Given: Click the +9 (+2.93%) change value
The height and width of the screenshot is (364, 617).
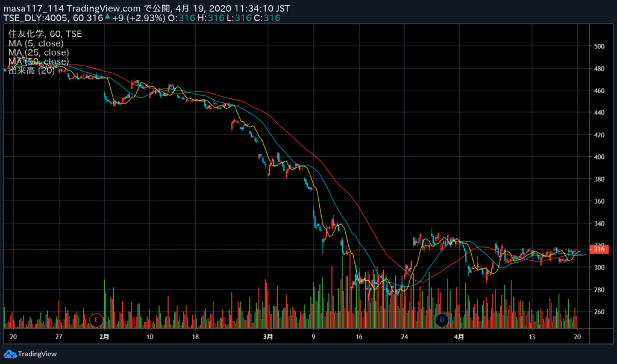Looking at the screenshot, I should (139, 18).
